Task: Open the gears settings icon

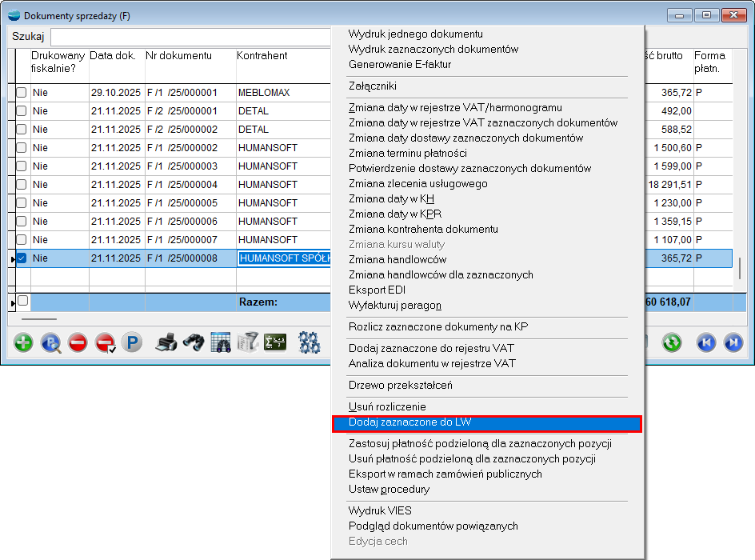Action: point(310,342)
